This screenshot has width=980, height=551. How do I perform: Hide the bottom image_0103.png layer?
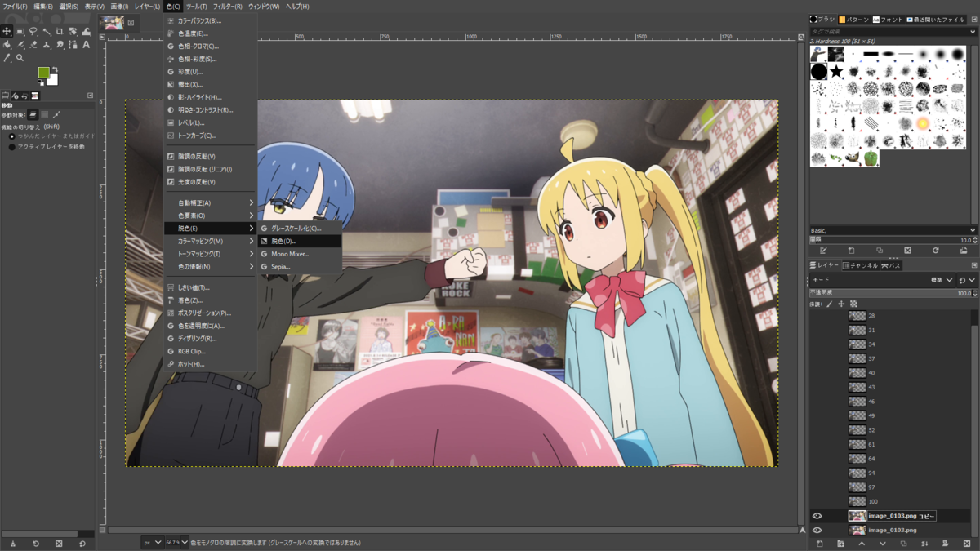pyautogui.click(x=817, y=530)
